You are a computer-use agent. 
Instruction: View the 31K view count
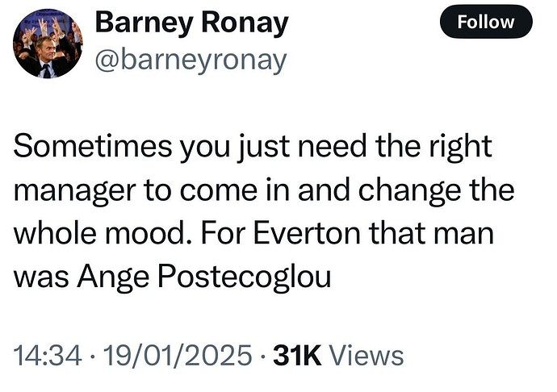[x=297, y=356]
